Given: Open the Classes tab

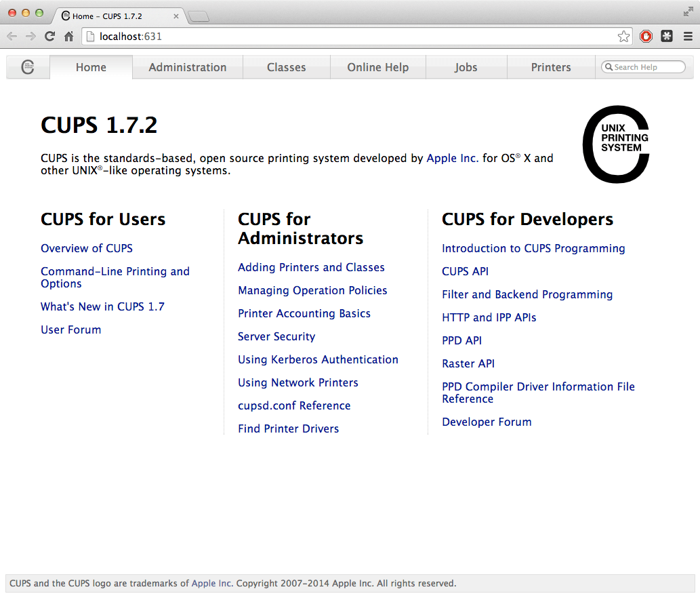Looking at the screenshot, I should [286, 67].
